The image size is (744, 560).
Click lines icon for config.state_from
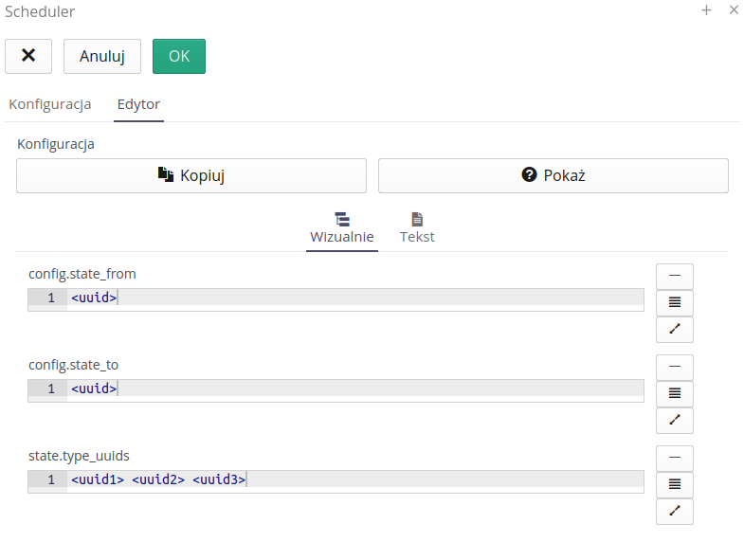(675, 302)
